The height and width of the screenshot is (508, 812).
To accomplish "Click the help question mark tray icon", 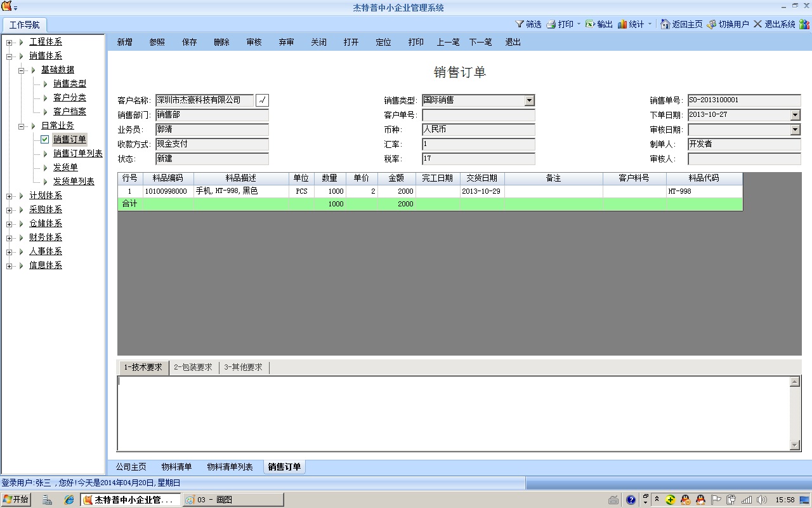I will tap(631, 500).
